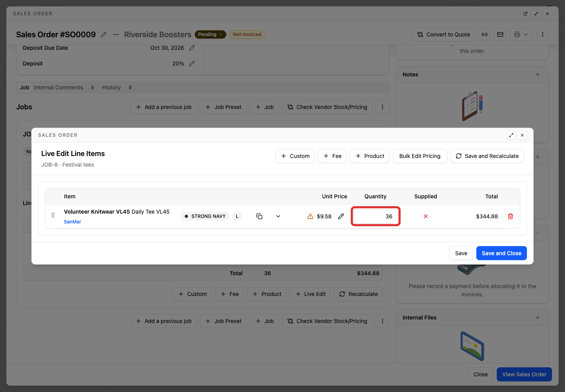The width and height of the screenshot is (565, 392).
Task: Open the Jobs section more options menu
Action: point(383,107)
